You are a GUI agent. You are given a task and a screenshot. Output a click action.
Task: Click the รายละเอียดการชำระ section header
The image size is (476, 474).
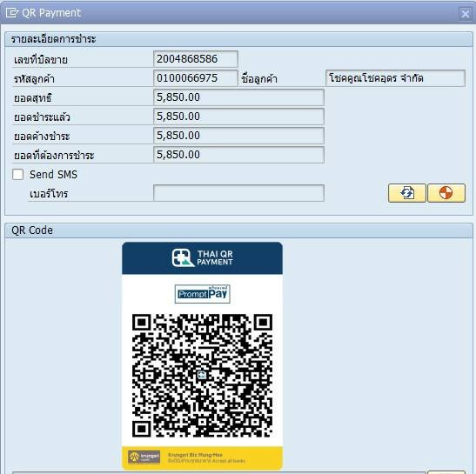[x=238, y=39]
